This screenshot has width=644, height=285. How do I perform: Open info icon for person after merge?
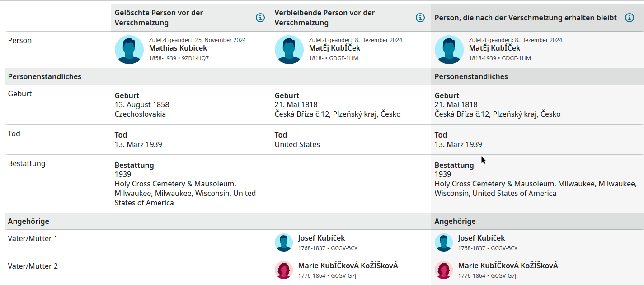[630, 18]
